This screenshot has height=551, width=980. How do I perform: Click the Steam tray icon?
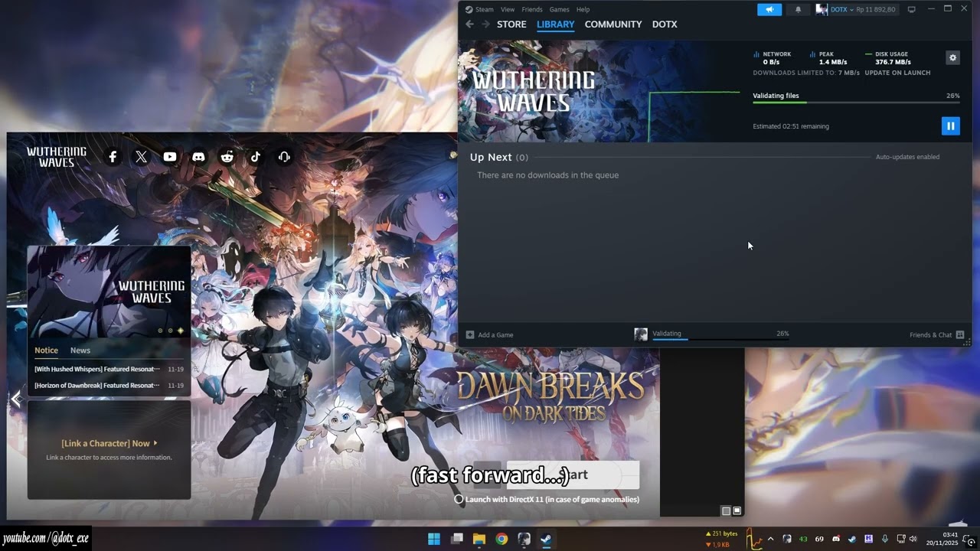(x=852, y=539)
